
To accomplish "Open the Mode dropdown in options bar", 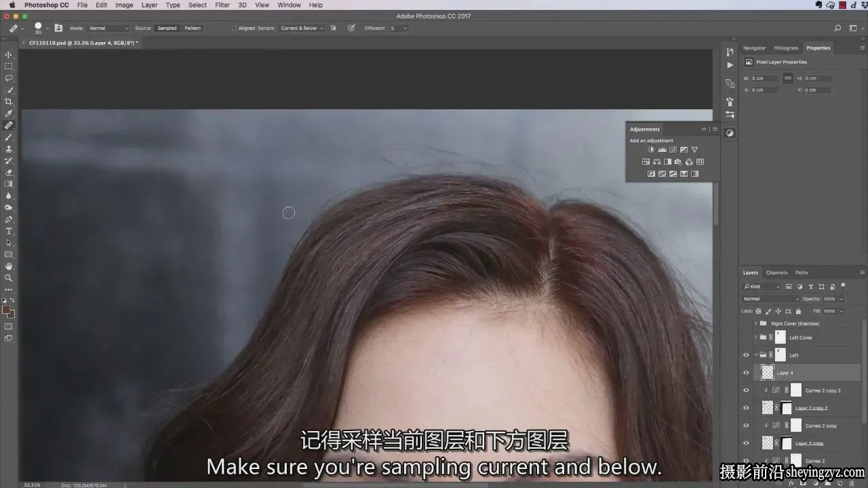I will click(x=108, y=28).
